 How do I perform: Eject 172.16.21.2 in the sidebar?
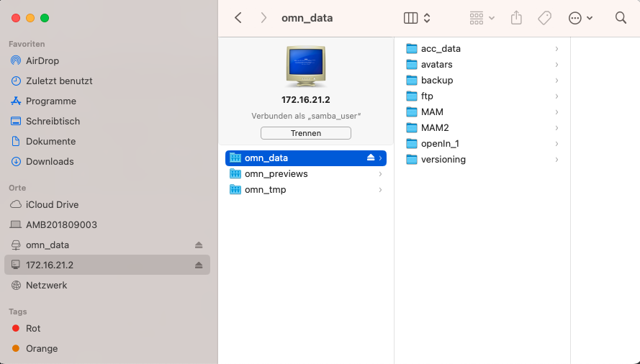coord(199,265)
